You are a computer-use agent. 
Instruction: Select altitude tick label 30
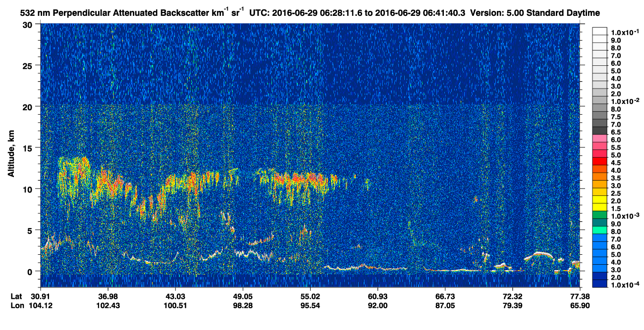click(29, 25)
